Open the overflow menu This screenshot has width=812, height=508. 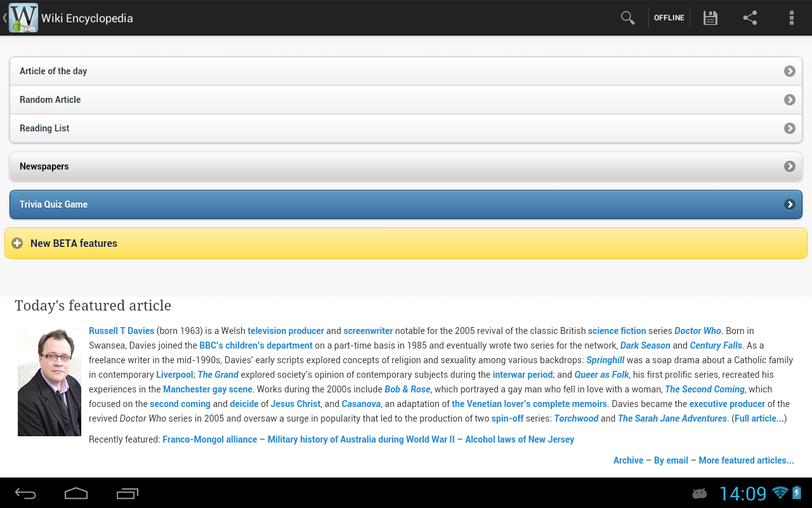tap(791, 17)
